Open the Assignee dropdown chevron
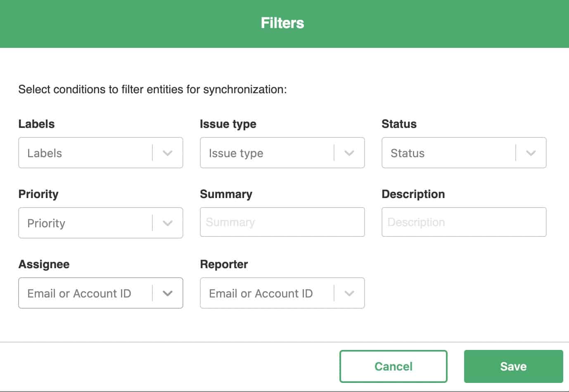569x392 pixels. (x=167, y=293)
